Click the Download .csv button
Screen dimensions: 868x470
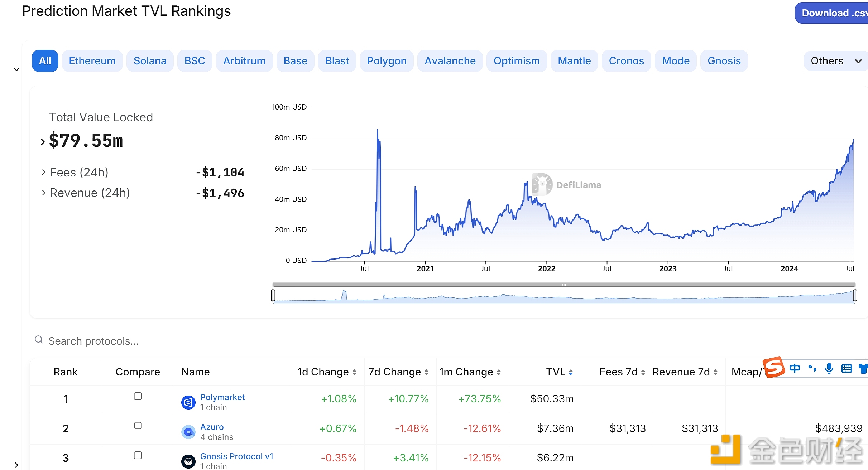(x=831, y=13)
